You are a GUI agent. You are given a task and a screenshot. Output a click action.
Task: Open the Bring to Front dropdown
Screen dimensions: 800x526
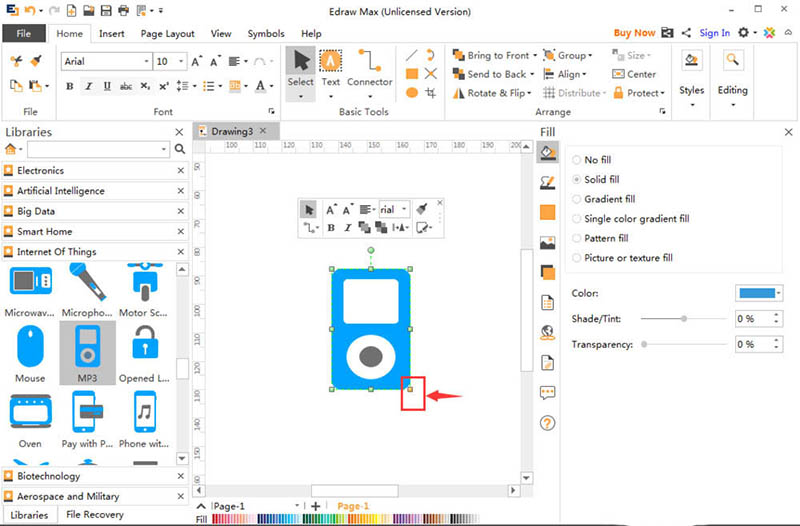point(535,56)
